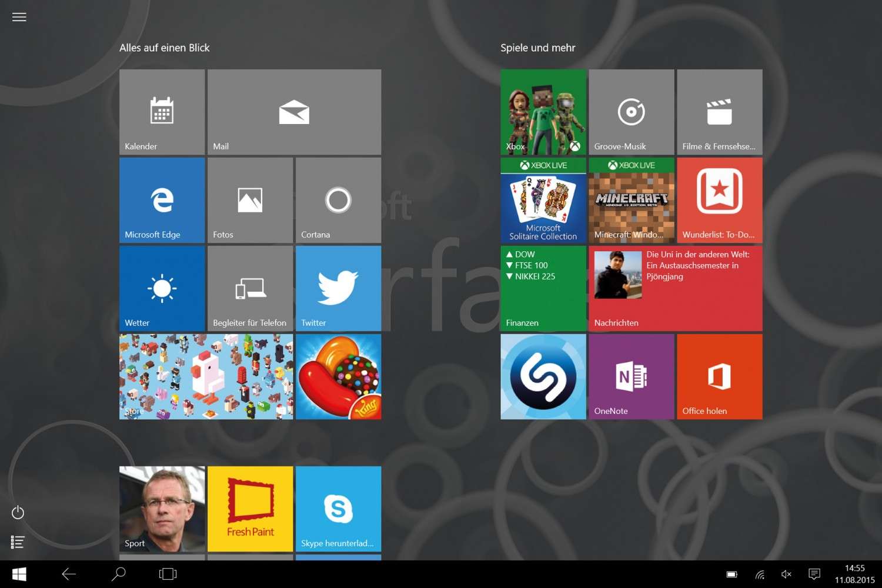Launch the Shazam tile
This screenshot has width=882, height=588.
point(543,376)
